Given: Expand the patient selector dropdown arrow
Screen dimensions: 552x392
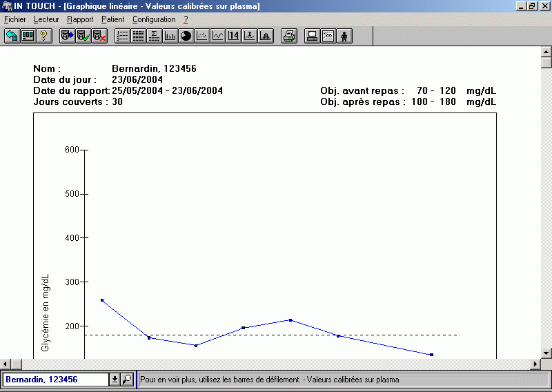Looking at the screenshot, I should [115, 380].
